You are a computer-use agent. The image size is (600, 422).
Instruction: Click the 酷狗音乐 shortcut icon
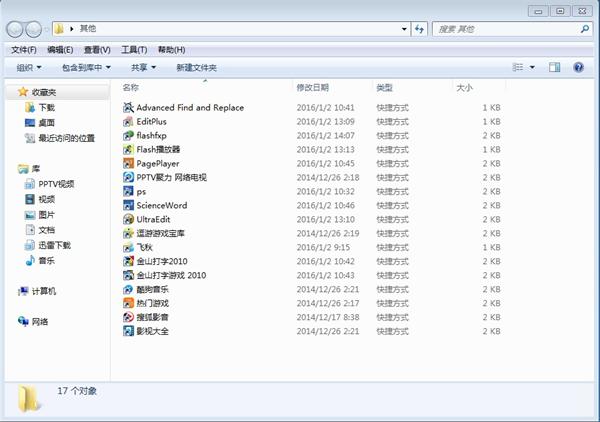(128, 289)
